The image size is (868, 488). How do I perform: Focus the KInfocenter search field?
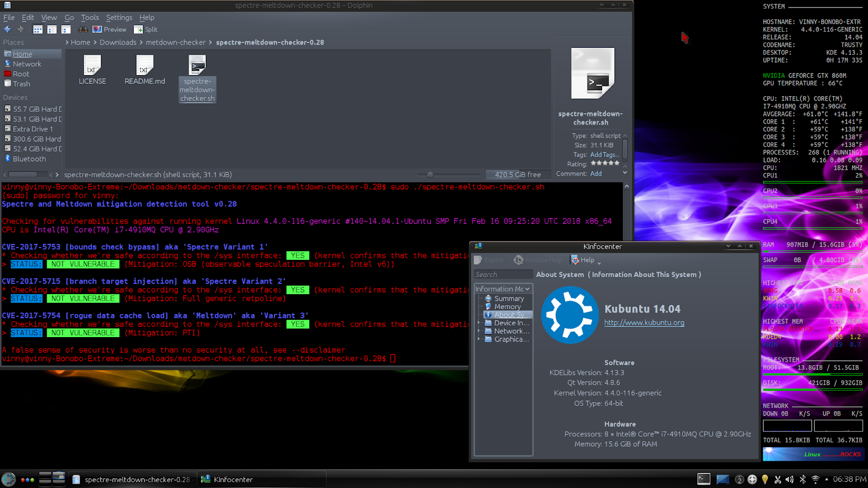click(x=503, y=274)
